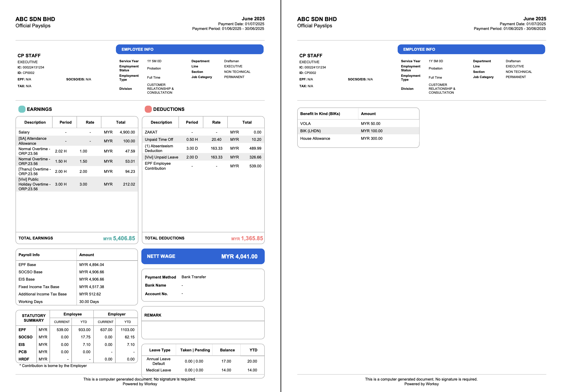Click the Nett Wage blue banner

(203, 256)
